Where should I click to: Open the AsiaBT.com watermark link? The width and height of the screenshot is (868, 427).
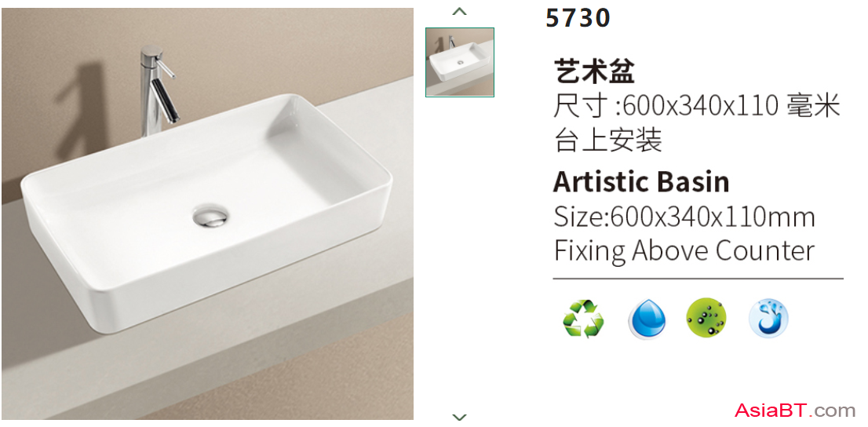795,411
